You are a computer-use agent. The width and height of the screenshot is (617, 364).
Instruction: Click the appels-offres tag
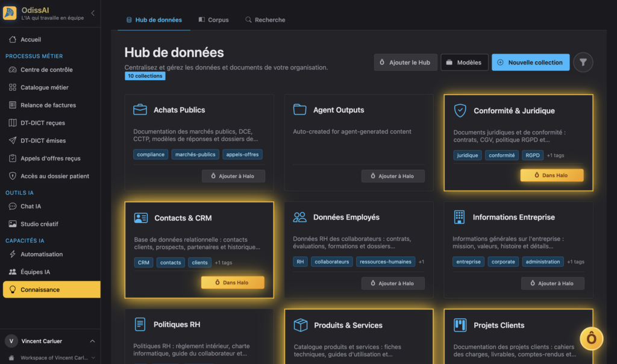pos(242,154)
